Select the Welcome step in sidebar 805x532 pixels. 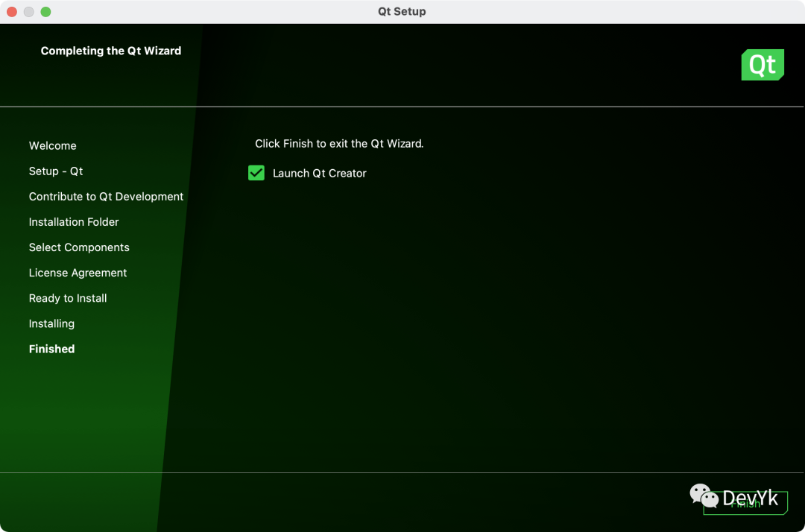click(x=52, y=146)
